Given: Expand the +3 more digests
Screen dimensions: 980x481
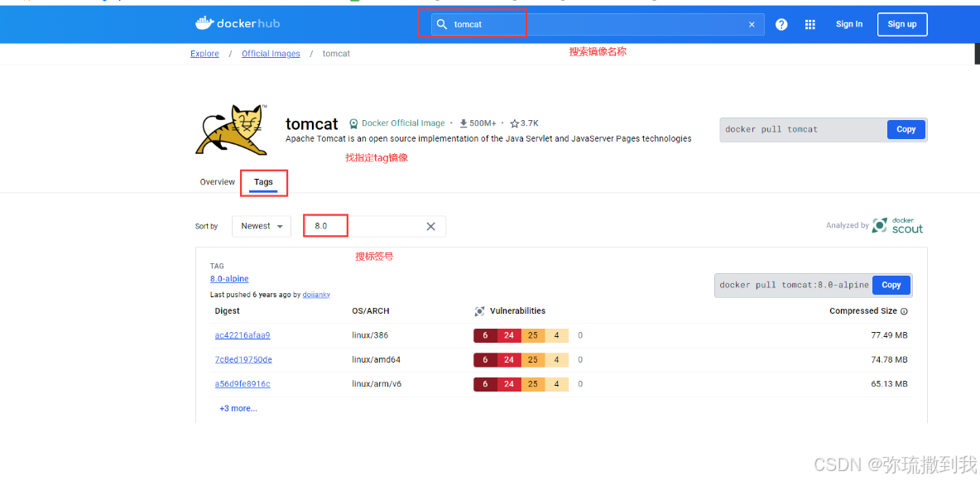Looking at the screenshot, I should (238, 408).
